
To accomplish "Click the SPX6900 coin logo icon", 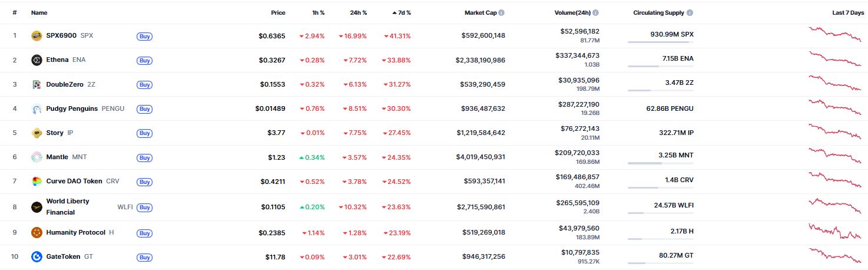I will (x=37, y=36).
